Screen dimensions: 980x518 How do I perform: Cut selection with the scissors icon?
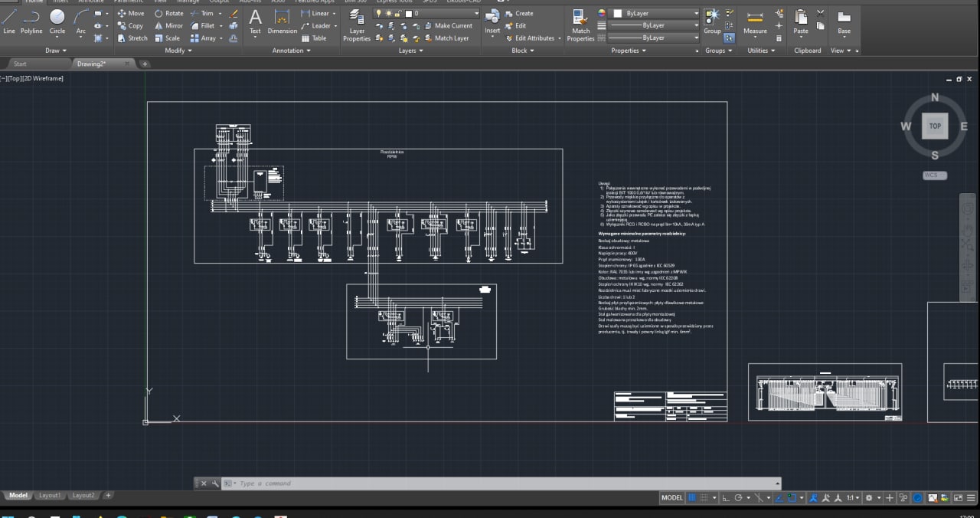pos(821,13)
